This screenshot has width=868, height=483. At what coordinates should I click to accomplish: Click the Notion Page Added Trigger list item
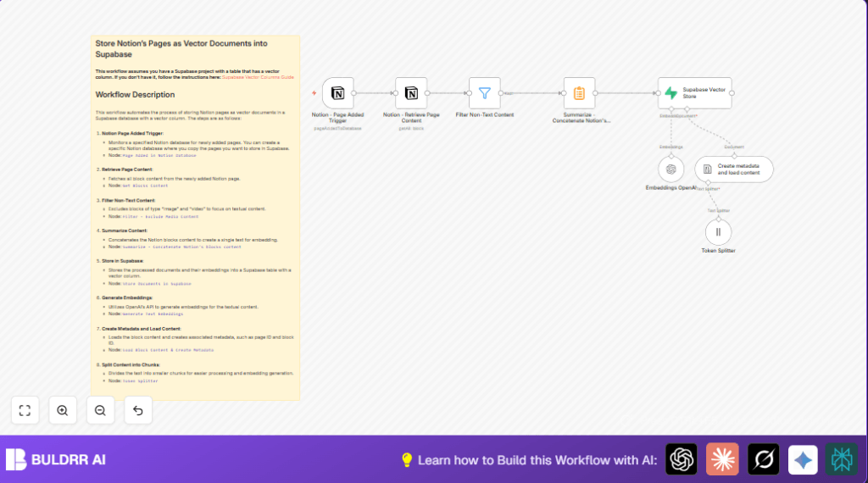tap(132, 133)
